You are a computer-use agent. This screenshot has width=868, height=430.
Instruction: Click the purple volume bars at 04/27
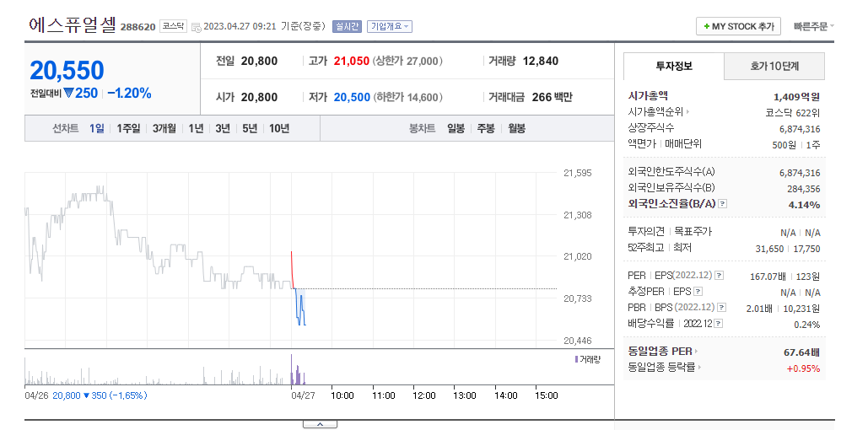(x=298, y=370)
